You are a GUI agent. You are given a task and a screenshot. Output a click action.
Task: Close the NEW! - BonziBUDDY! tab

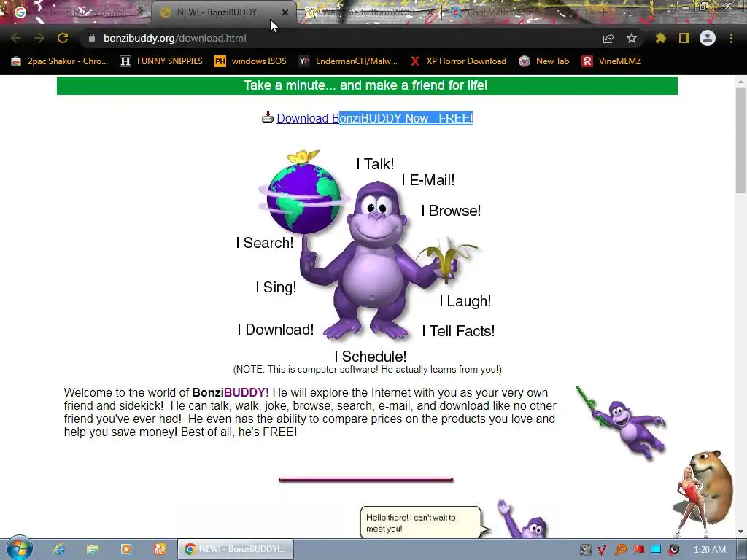coord(285,12)
